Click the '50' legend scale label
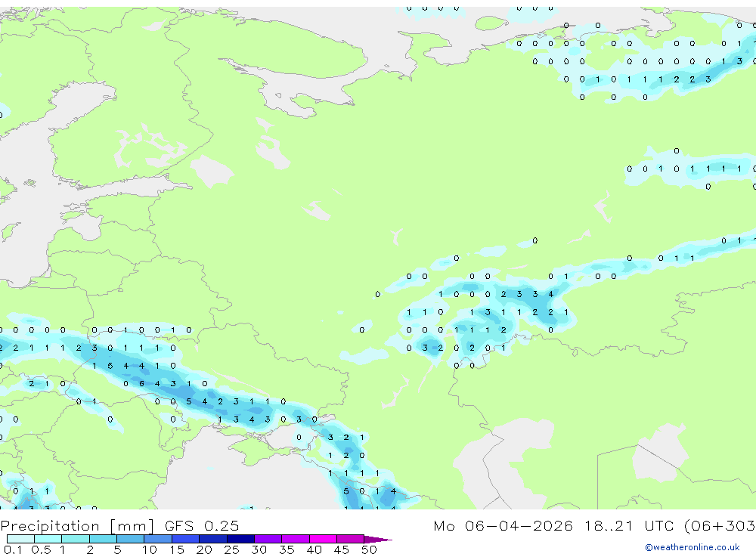Screen dimensions: 756x554 [x=369, y=549]
